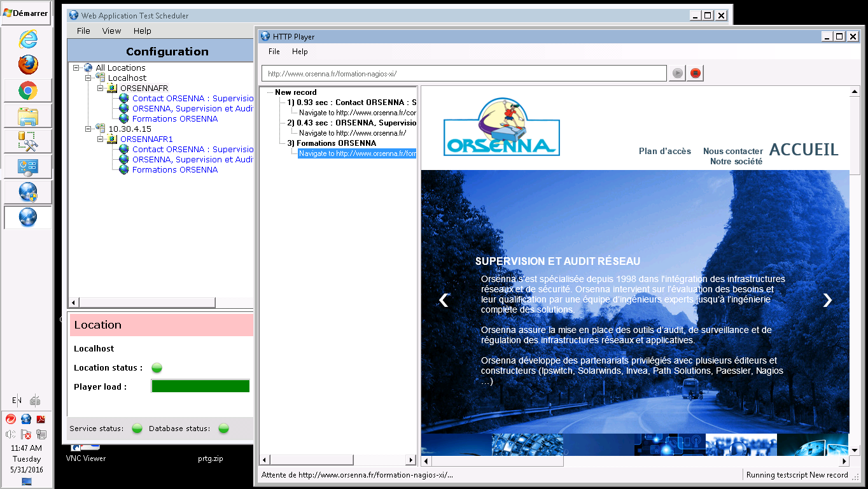Open Google Chrome from the taskbar
Viewport: 868px width, 489px height.
[27, 91]
